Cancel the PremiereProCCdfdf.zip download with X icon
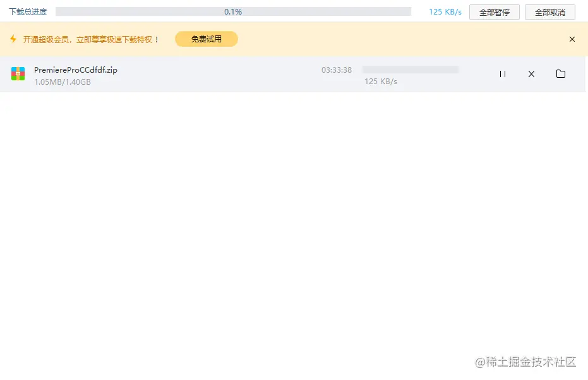Viewport: 588px width, 380px height. [531, 74]
